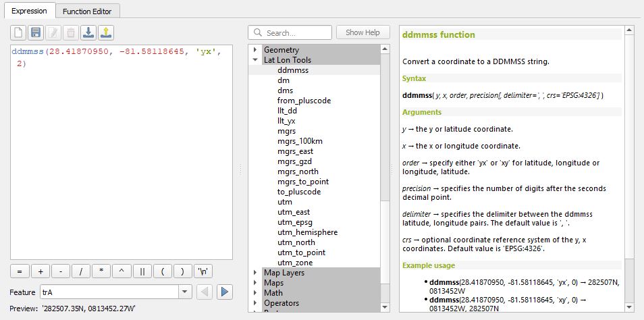The height and width of the screenshot is (320, 644).
Task: Select the mgrs_gzd function
Action: 294,161
